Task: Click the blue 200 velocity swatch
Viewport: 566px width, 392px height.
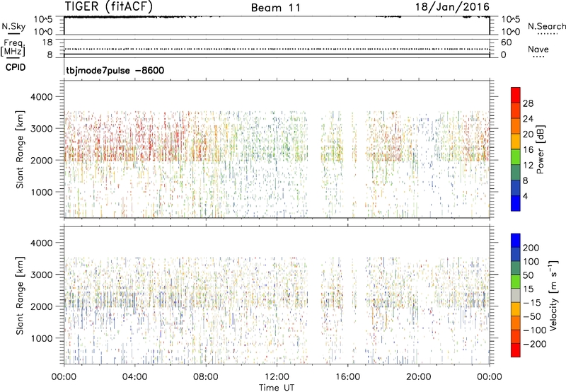Action: click(x=516, y=241)
